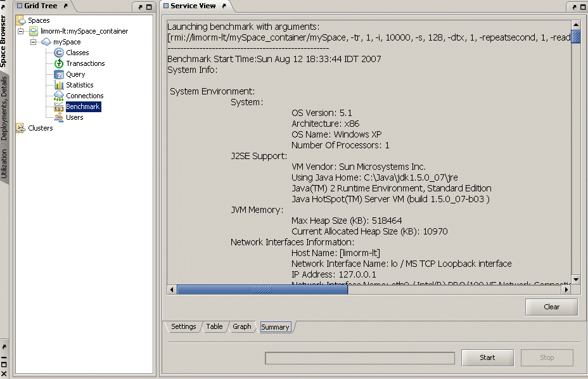This screenshot has width=588, height=379.
Task: Select the Users tree item
Action: click(74, 117)
